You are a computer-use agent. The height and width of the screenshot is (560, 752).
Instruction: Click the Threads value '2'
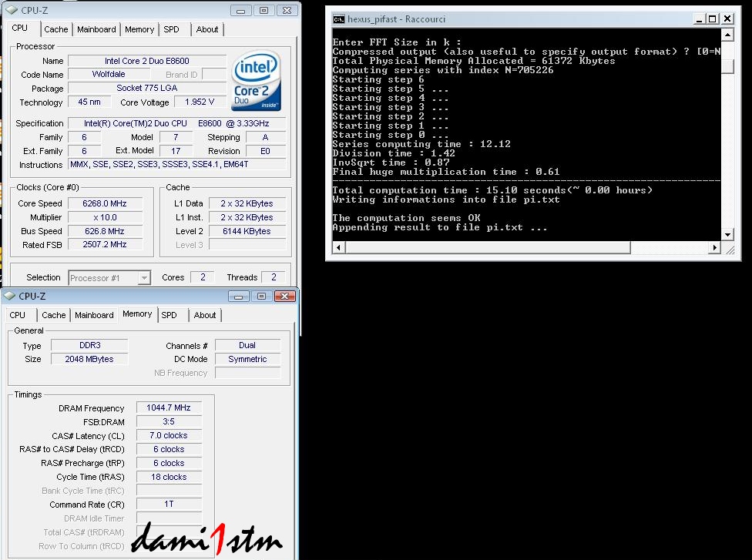click(x=274, y=277)
